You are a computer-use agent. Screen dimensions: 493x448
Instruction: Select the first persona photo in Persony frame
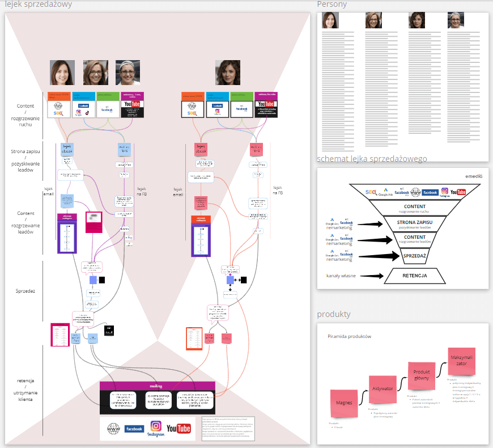tap(330, 20)
